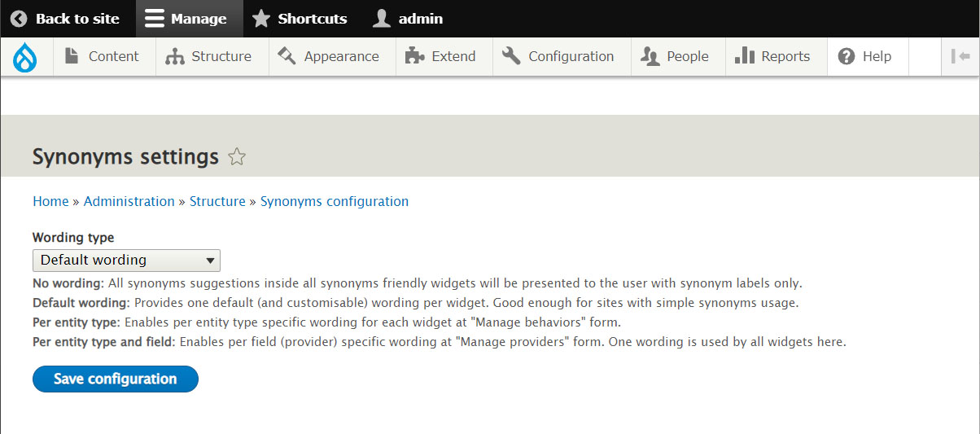980x434 pixels.
Task: Click the Extend puzzle piece icon
Action: [414, 56]
